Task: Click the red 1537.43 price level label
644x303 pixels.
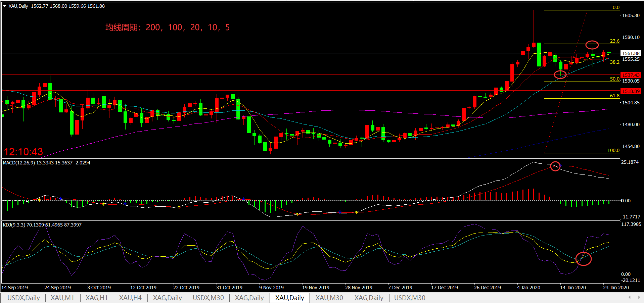Action: tap(631, 75)
